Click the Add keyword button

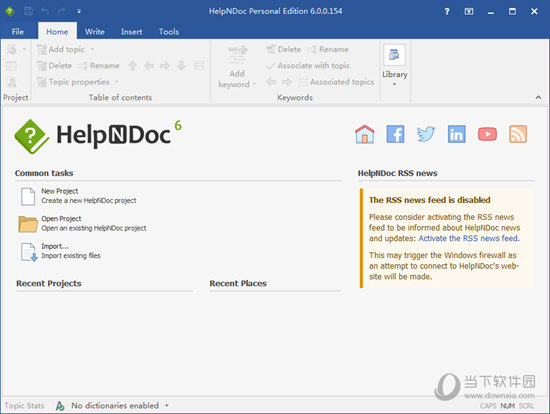click(x=237, y=66)
